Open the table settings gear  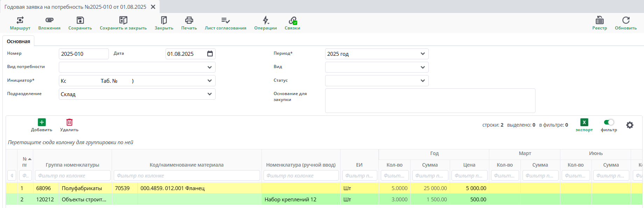[630, 125]
